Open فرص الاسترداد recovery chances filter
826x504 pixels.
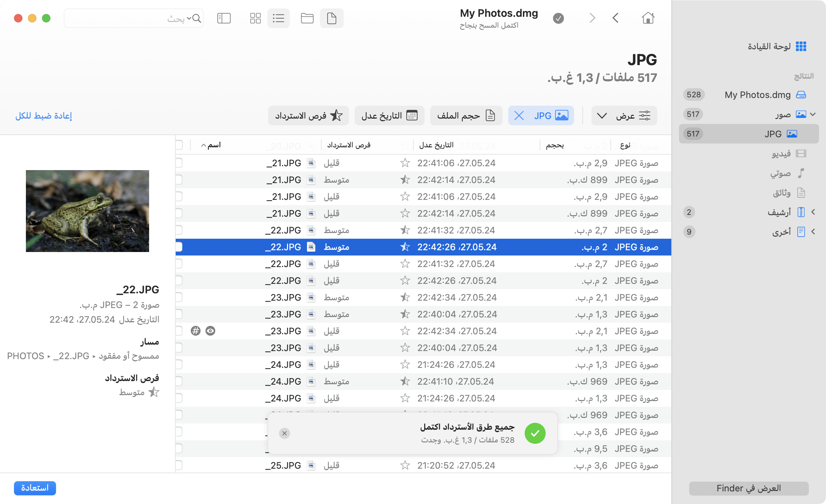click(308, 115)
